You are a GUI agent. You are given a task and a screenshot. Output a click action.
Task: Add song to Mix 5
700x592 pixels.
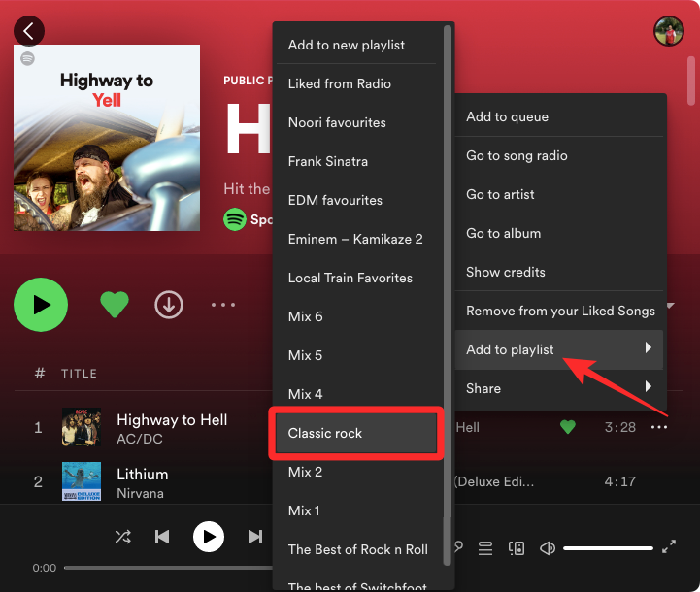(x=355, y=355)
